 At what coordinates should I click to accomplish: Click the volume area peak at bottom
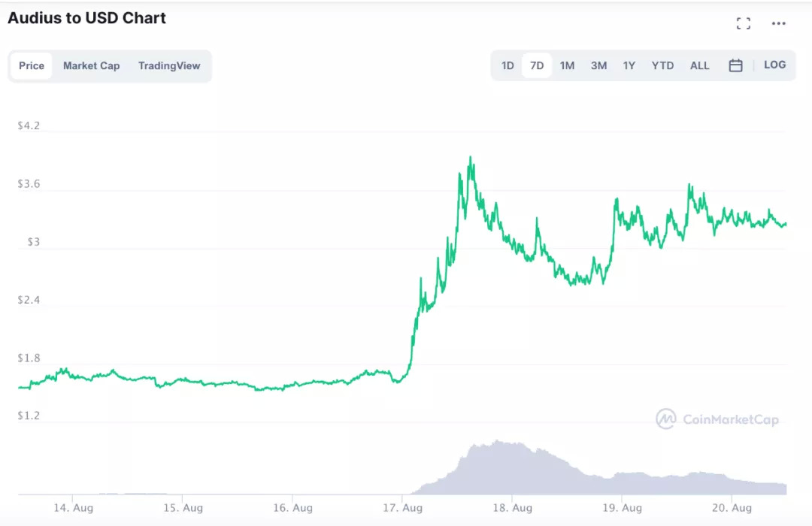point(496,443)
